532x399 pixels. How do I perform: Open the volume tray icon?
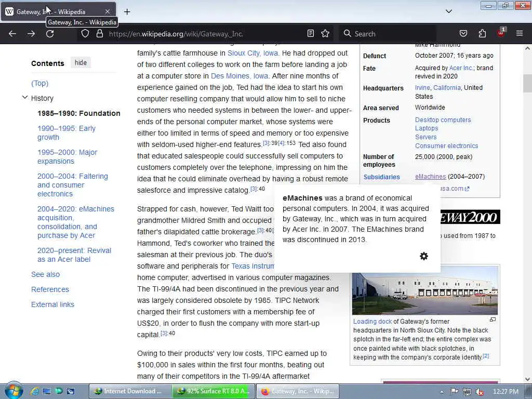click(x=479, y=392)
